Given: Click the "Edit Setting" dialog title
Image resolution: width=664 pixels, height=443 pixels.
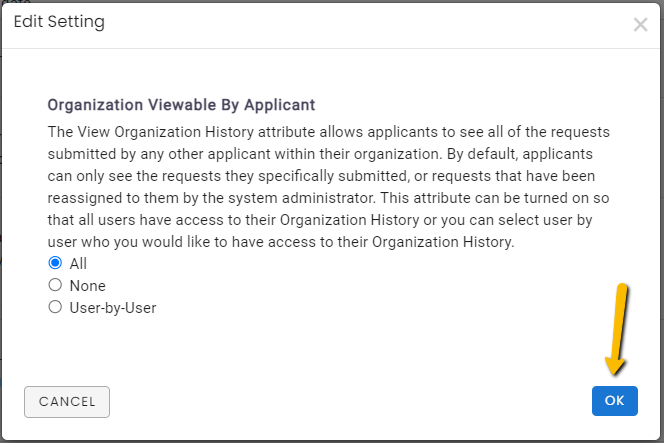Looking at the screenshot, I should [x=59, y=22].
